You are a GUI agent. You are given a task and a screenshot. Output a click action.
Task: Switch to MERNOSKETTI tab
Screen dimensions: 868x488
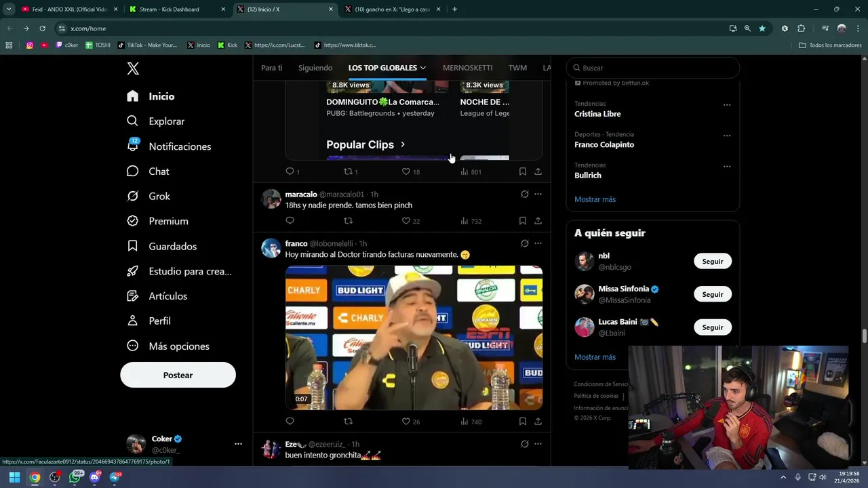tap(467, 68)
